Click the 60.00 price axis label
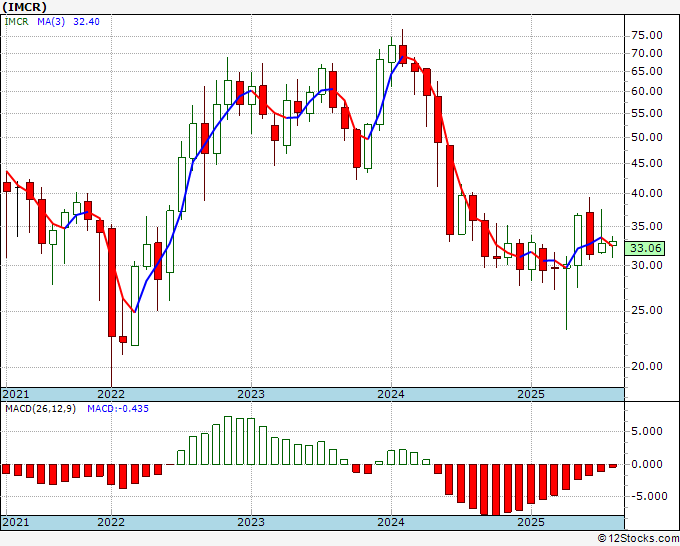The image size is (680, 546). (647, 92)
